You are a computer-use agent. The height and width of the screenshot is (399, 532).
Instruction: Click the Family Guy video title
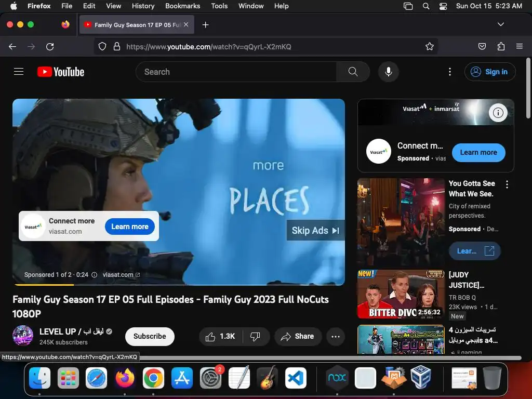170,307
